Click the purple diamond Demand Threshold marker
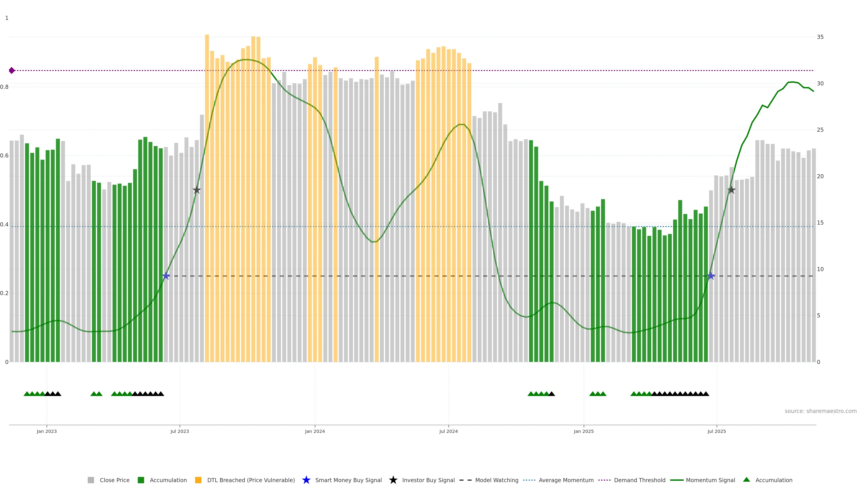The image size is (868, 488). pos(12,70)
